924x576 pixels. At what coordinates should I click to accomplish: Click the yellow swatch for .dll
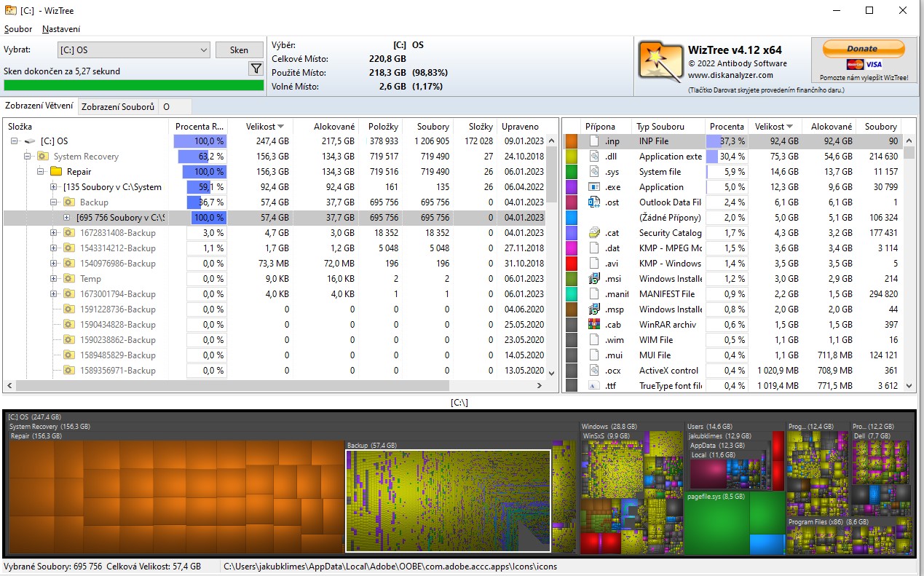click(x=572, y=157)
